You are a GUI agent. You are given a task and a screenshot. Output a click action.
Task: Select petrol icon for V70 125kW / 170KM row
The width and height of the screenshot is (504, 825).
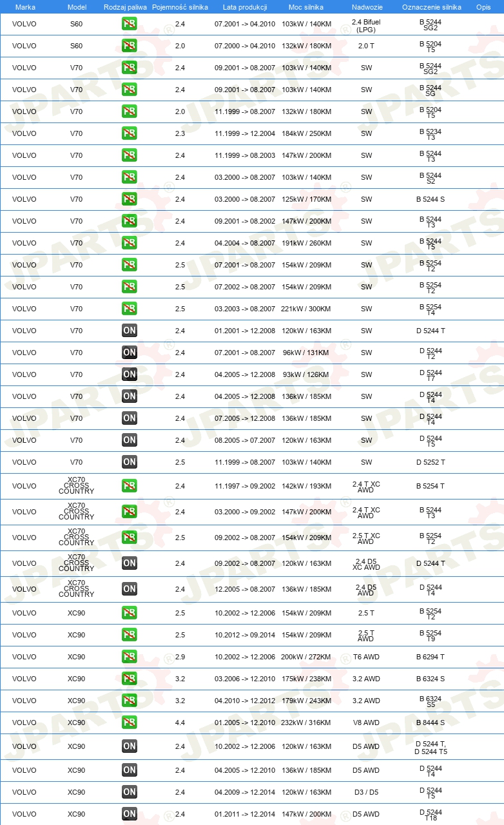pyautogui.click(x=129, y=199)
